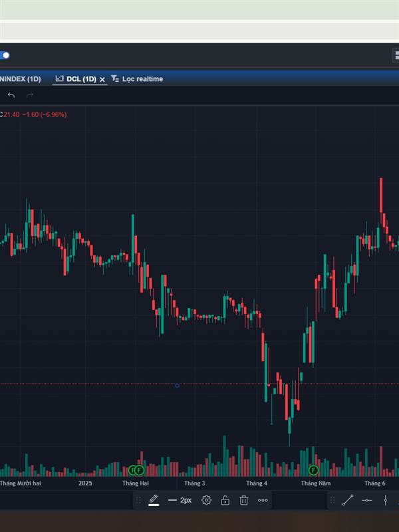Select the DCL (1D) chart tab
The width and height of the screenshot is (399, 532).
click(x=81, y=79)
